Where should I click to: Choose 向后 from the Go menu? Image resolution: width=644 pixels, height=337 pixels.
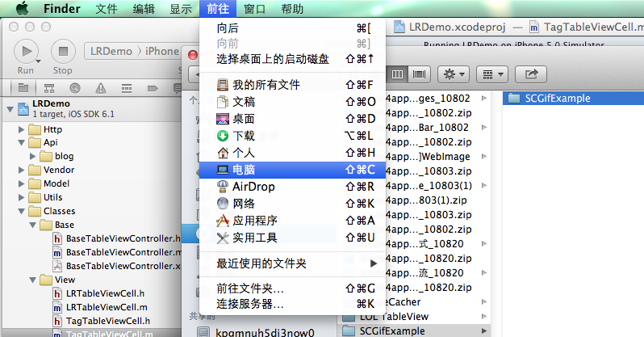[292, 28]
